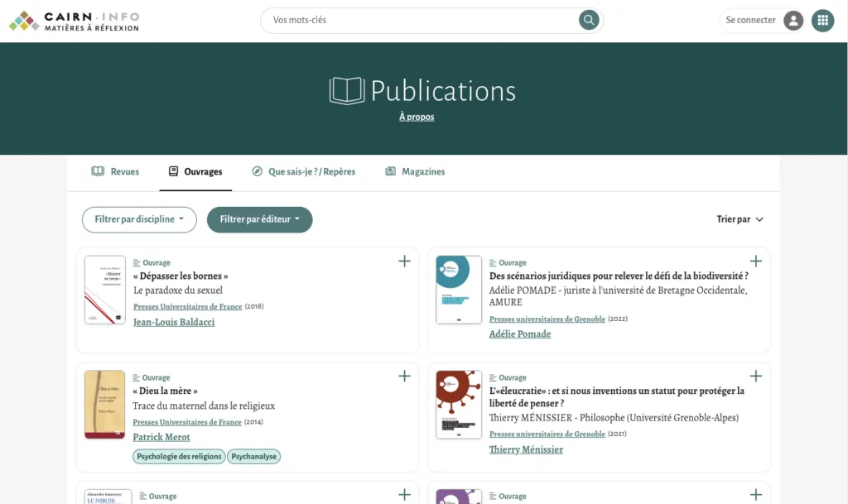The image size is (848, 504).
Task: Click Se connecter button
Action: pos(750,21)
